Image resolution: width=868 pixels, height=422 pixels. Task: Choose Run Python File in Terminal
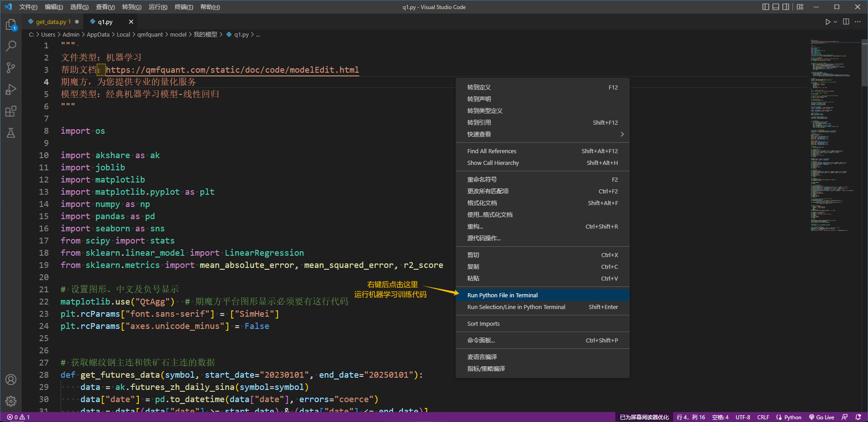[542, 295]
